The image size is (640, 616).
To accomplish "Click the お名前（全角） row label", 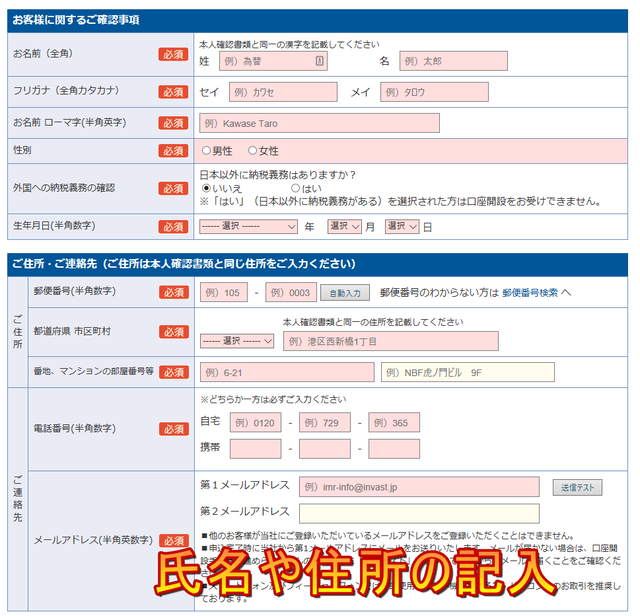I will [x=43, y=53].
